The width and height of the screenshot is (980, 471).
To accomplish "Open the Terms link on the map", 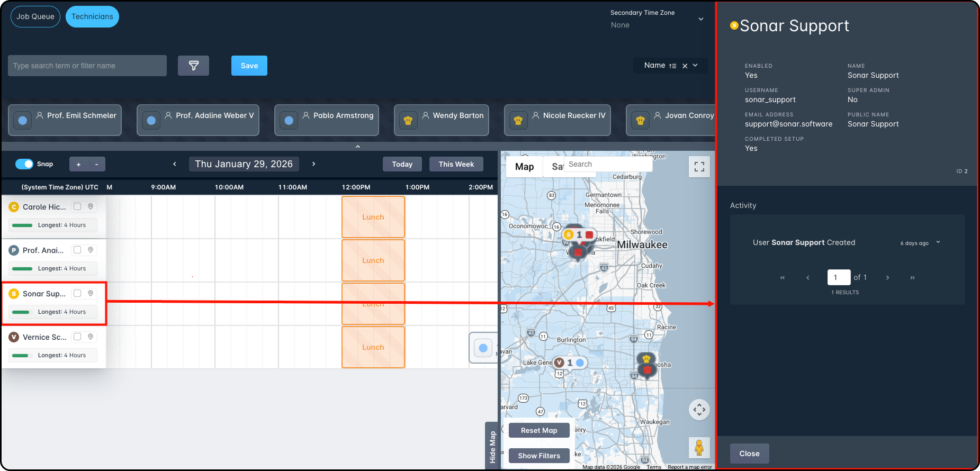I will click(x=654, y=467).
